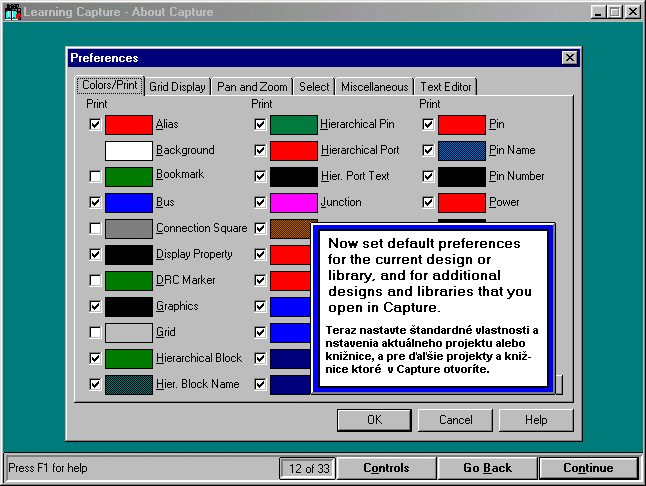This screenshot has height=486, width=646.
Task: Click the black Pin Number color swatch
Action: [461, 177]
